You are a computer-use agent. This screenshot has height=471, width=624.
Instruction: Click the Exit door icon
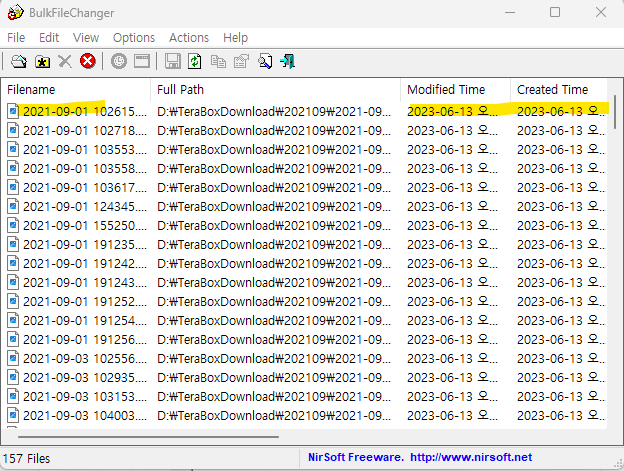click(x=288, y=62)
